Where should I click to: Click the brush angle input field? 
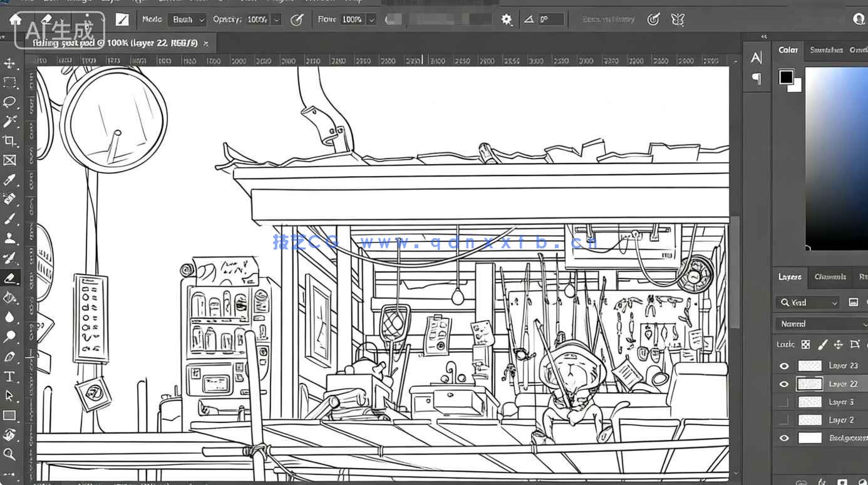550,19
